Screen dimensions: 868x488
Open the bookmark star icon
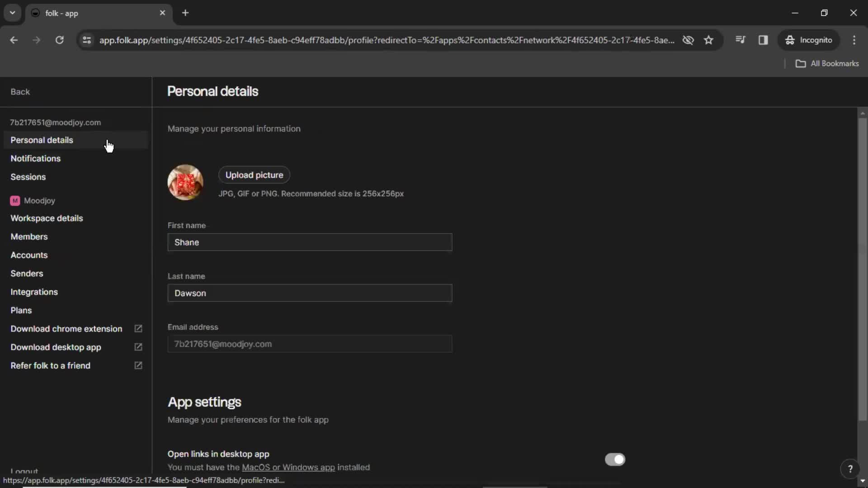(x=709, y=40)
